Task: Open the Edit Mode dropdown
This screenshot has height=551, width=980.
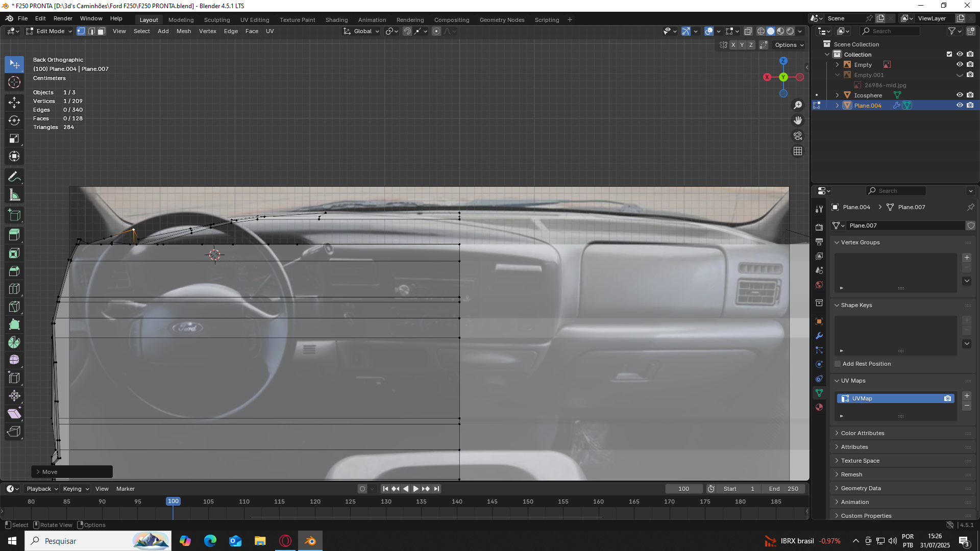Action: [x=50, y=31]
